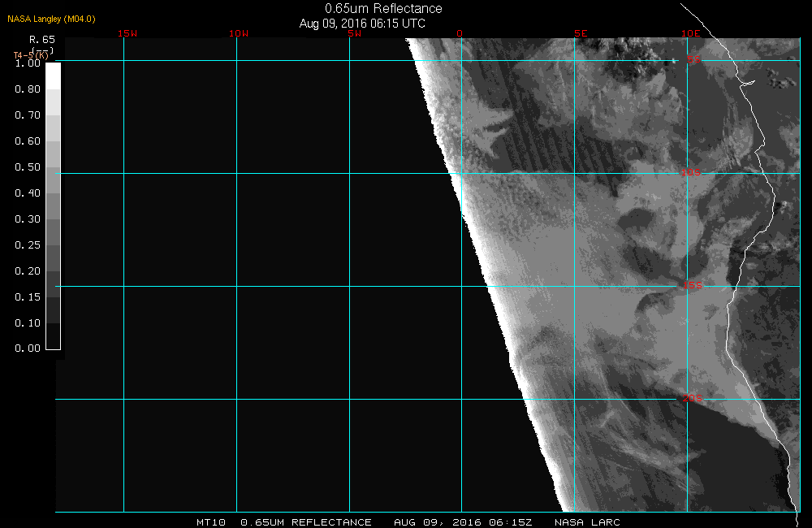Click the 5S latitude label
This screenshot has width=812, height=528.
(693, 59)
